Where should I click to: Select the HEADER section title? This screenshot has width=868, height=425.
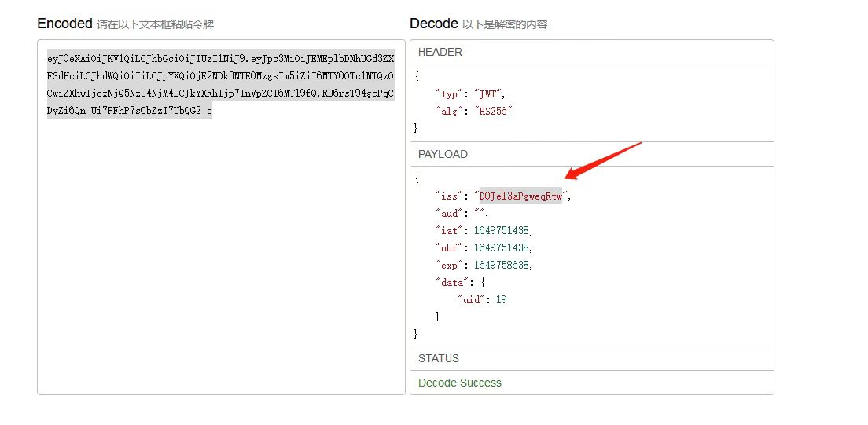[x=440, y=52]
